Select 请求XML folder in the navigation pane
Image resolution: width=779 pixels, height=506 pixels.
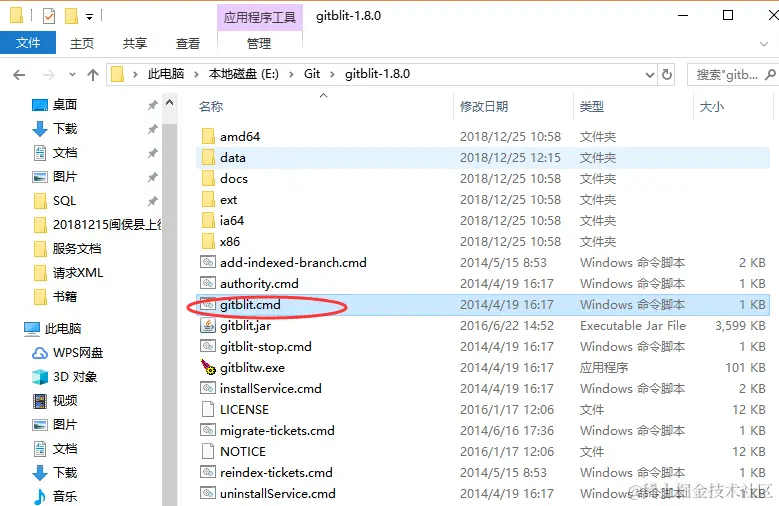(78, 272)
